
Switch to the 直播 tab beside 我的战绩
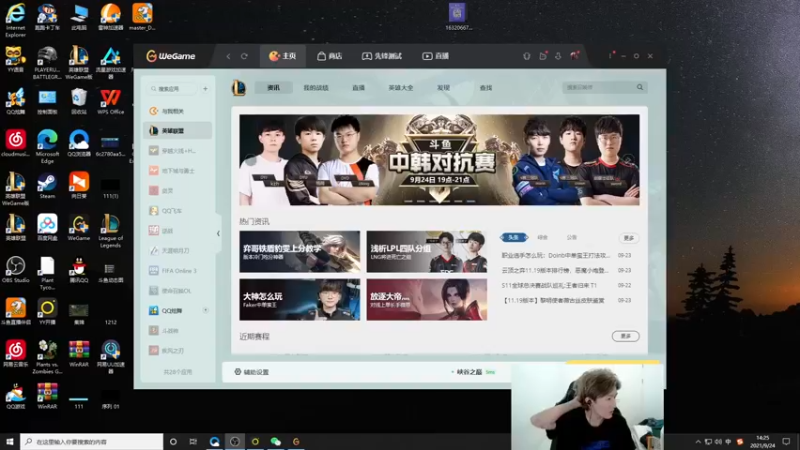tap(359, 88)
